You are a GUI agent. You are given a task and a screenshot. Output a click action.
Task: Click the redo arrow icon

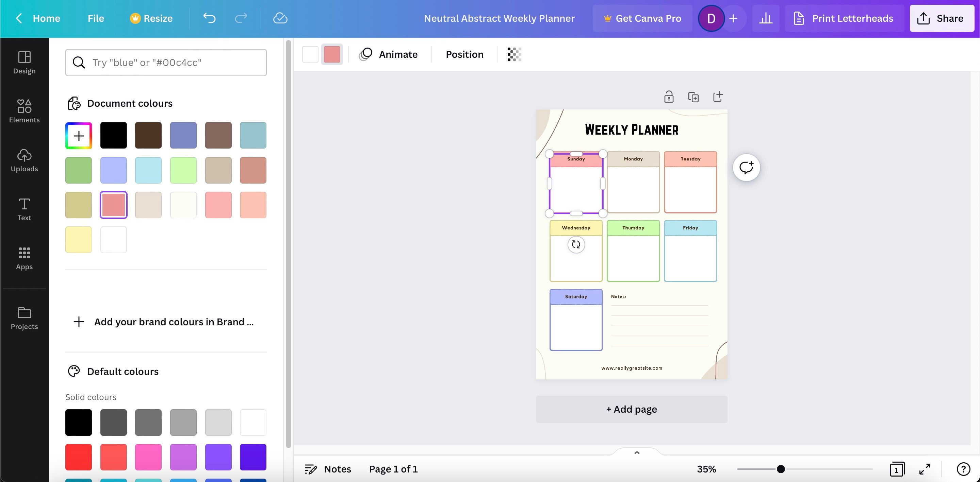pyautogui.click(x=241, y=18)
